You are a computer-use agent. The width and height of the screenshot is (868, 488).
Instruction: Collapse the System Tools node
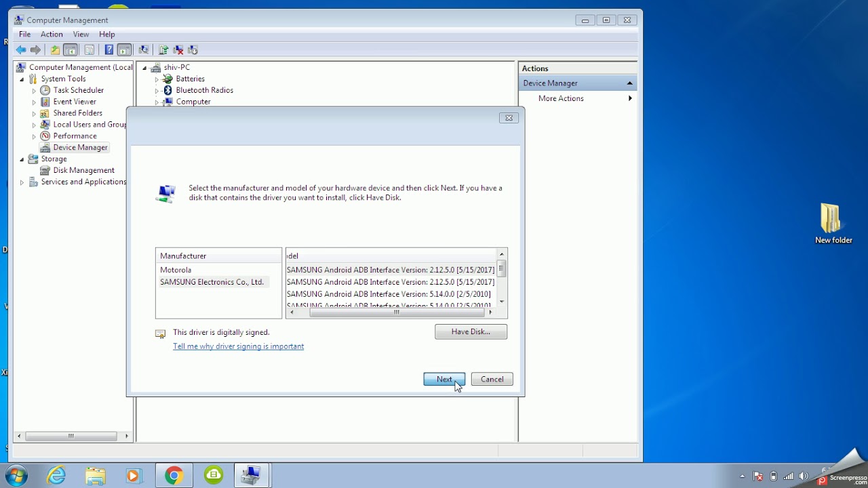(x=22, y=79)
